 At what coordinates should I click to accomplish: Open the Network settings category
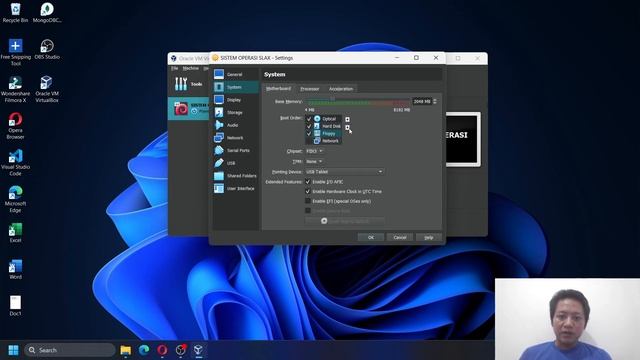click(235, 138)
